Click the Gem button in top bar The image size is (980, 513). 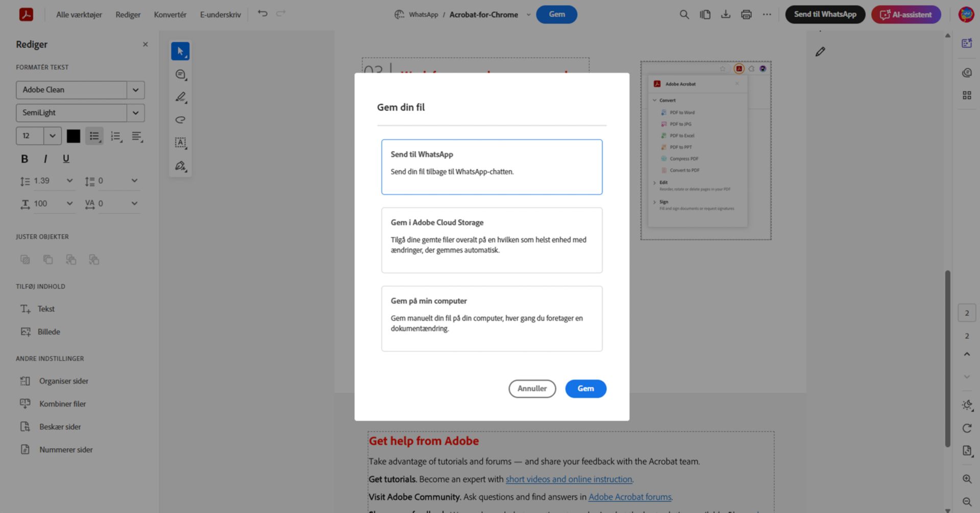[556, 14]
